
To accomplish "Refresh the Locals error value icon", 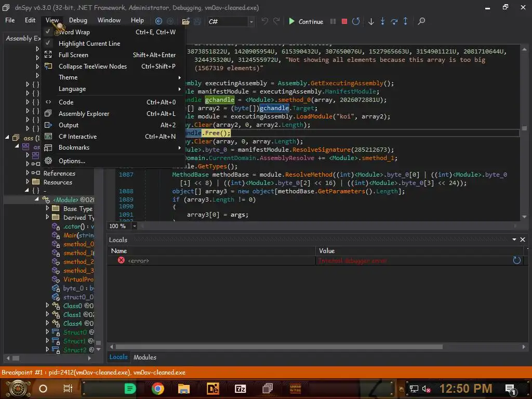I will (516, 260).
